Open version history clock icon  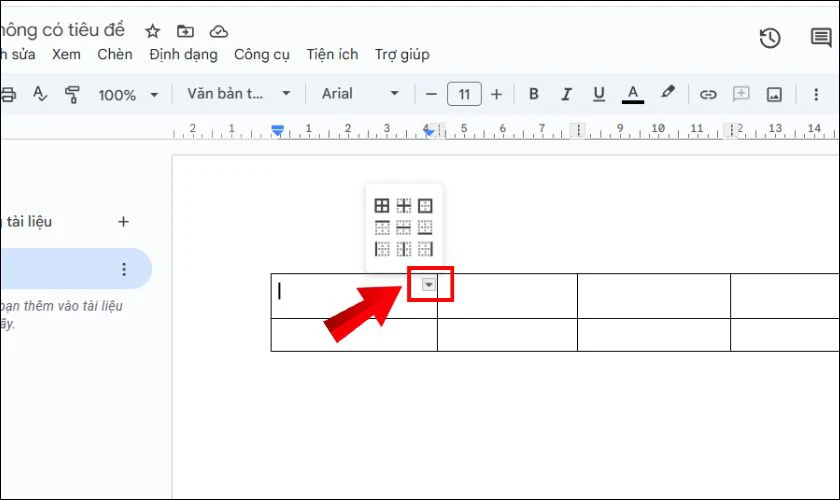(770, 38)
